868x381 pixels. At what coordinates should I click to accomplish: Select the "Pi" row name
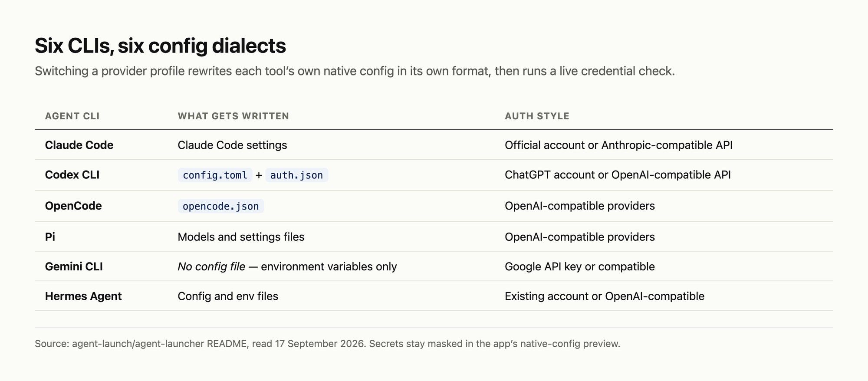click(50, 237)
